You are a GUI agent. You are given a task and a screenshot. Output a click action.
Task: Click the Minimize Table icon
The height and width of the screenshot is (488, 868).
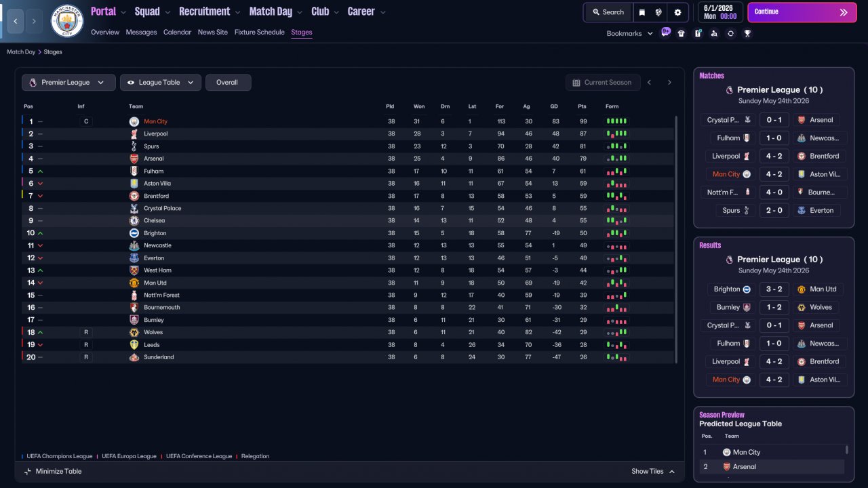(28, 471)
